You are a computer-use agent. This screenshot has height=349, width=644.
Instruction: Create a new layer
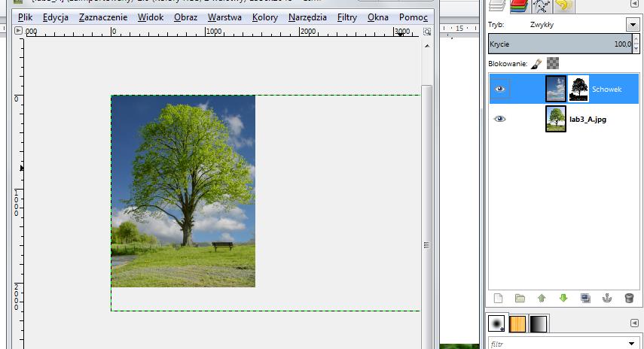click(x=498, y=298)
